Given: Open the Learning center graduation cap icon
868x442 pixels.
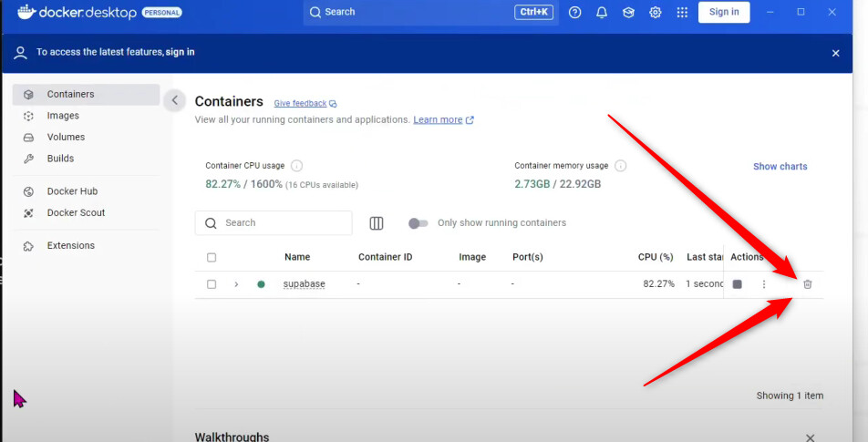Looking at the screenshot, I should [628, 13].
